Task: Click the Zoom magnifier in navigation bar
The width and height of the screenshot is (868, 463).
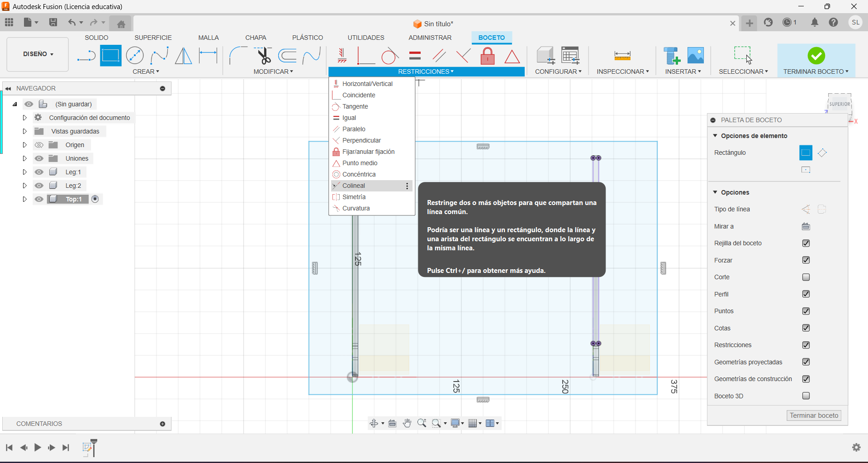Action: [422, 423]
